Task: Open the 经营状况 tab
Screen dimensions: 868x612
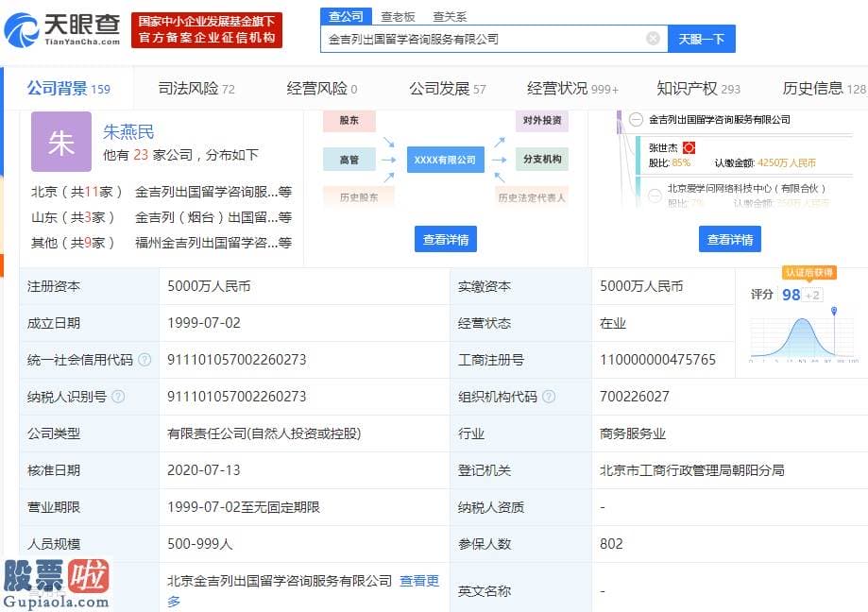Action: (572, 89)
